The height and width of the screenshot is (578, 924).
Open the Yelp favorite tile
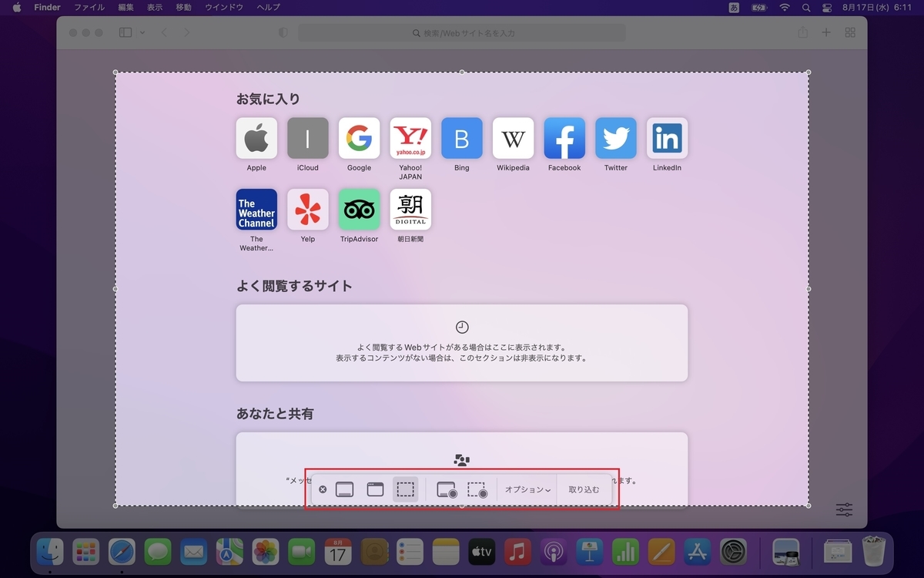click(x=308, y=210)
